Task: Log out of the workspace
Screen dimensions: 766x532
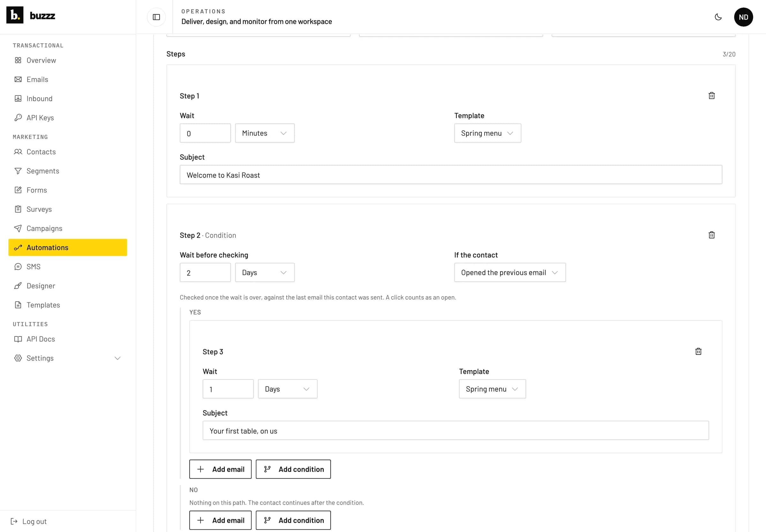Action: [29, 521]
